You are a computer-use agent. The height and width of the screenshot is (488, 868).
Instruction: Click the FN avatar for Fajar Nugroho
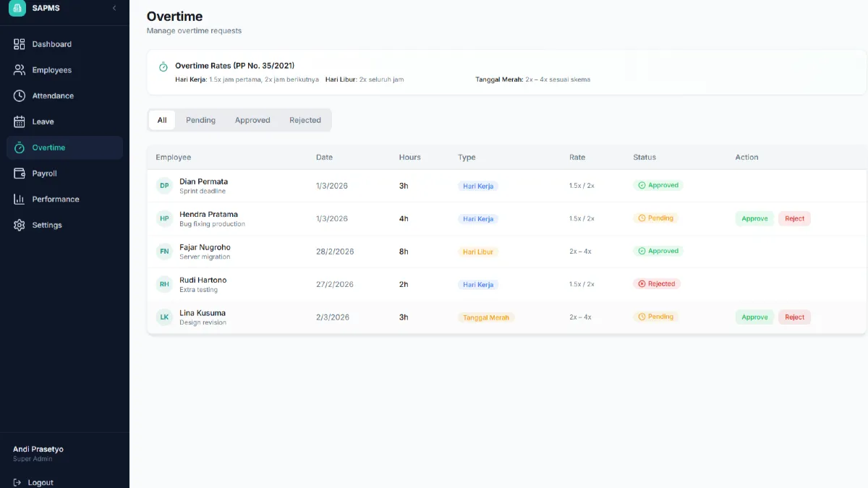tap(164, 252)
